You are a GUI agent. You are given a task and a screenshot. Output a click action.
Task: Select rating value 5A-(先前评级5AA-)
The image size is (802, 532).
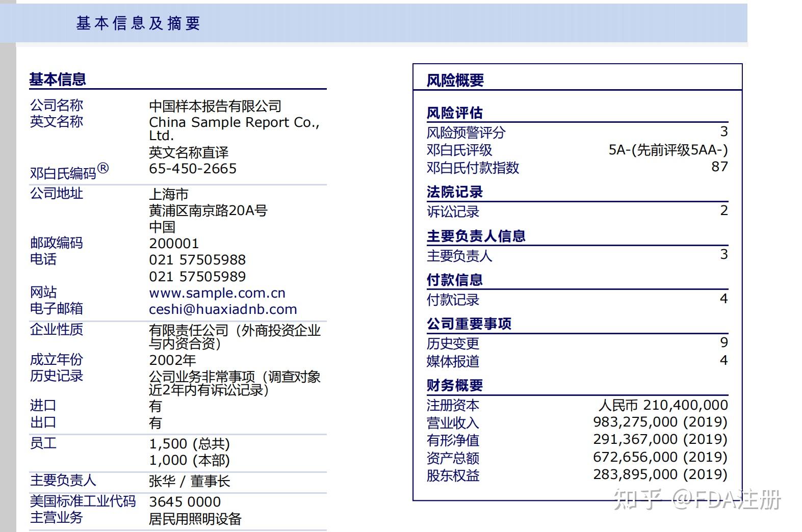(668, 150)
